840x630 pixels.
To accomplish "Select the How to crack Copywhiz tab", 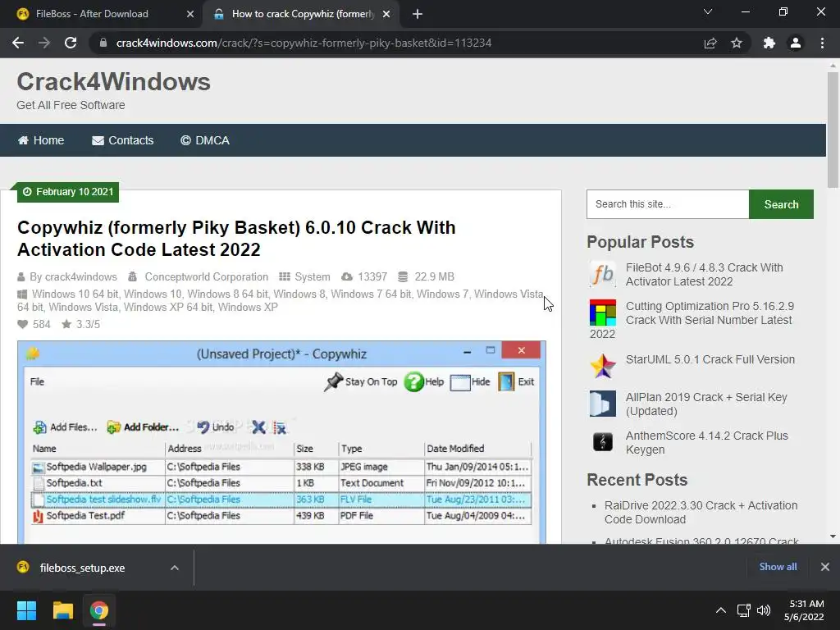I will (x=300, y=14).
